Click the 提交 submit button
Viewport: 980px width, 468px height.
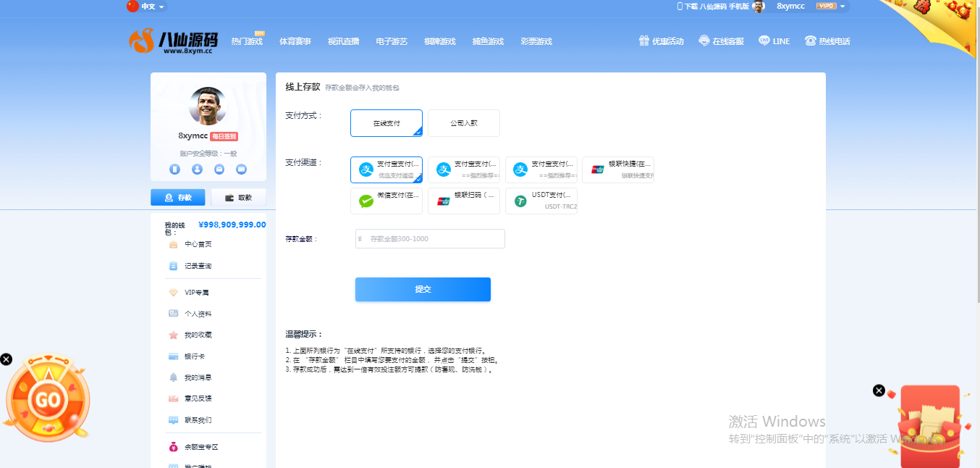(x=423, y=289)
